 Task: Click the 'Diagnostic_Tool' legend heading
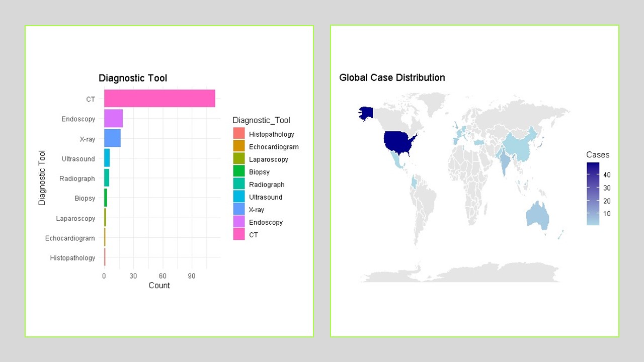point(261,120)
